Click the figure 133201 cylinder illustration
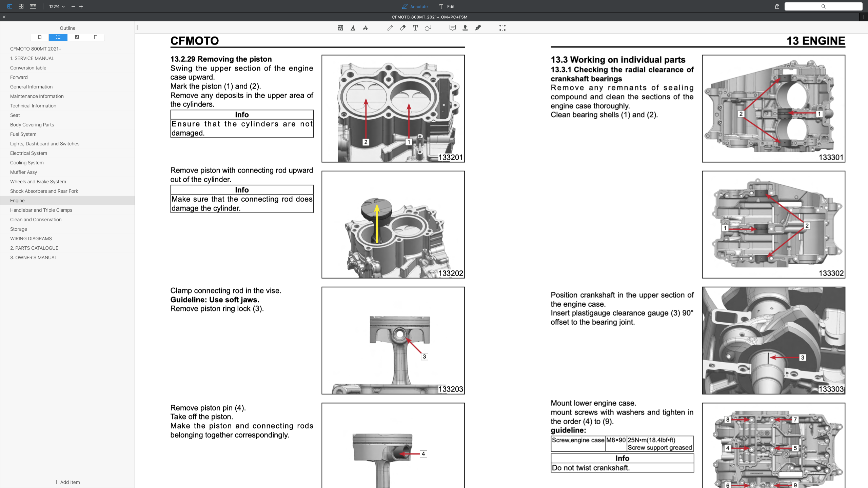Viewport: 868px width, 488px height. pos(393,108)
